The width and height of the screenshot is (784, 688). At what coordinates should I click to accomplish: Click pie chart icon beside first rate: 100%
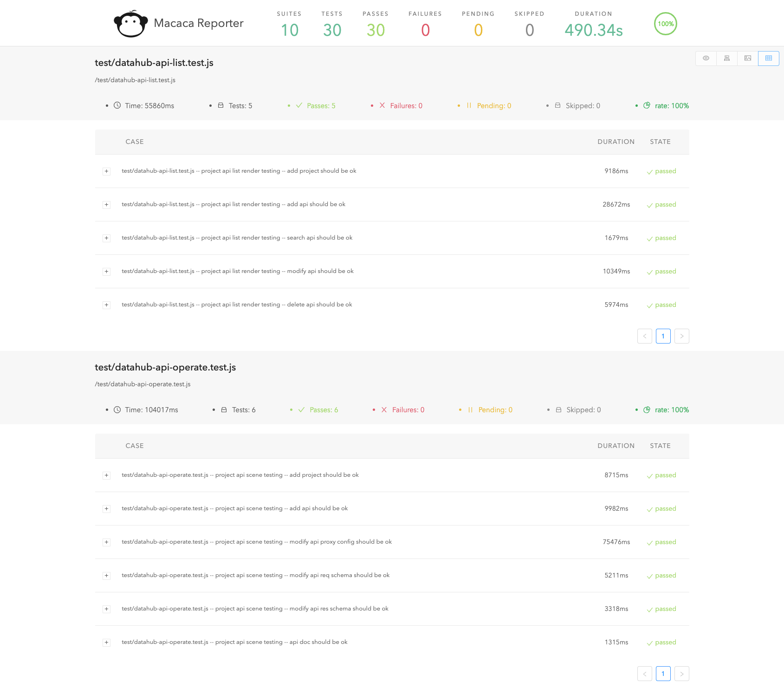647,105
